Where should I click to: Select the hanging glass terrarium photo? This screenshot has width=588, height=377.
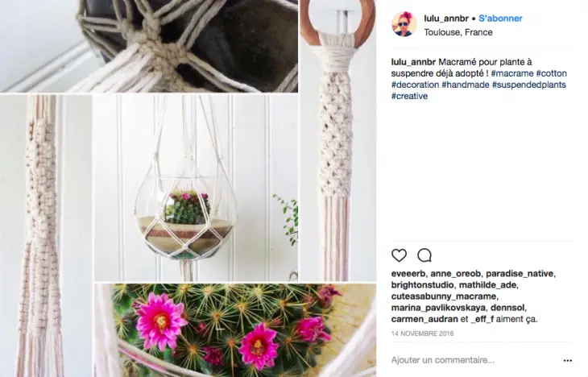tap(196, 188)
